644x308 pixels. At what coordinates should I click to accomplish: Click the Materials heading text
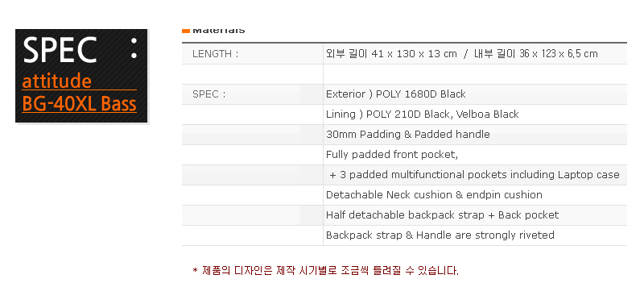click(x=218, y=31)
